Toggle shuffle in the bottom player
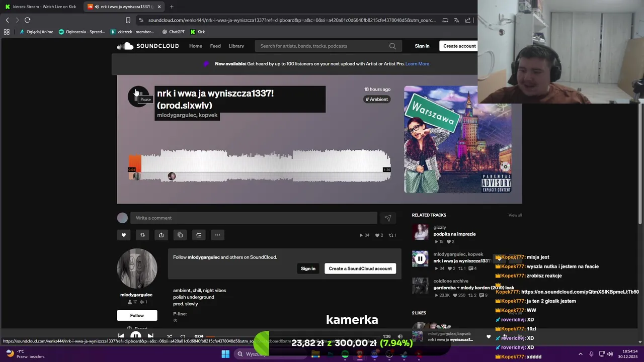Image resolution: width=644 pixels, height=362 pixels. [x=169, y=336]
